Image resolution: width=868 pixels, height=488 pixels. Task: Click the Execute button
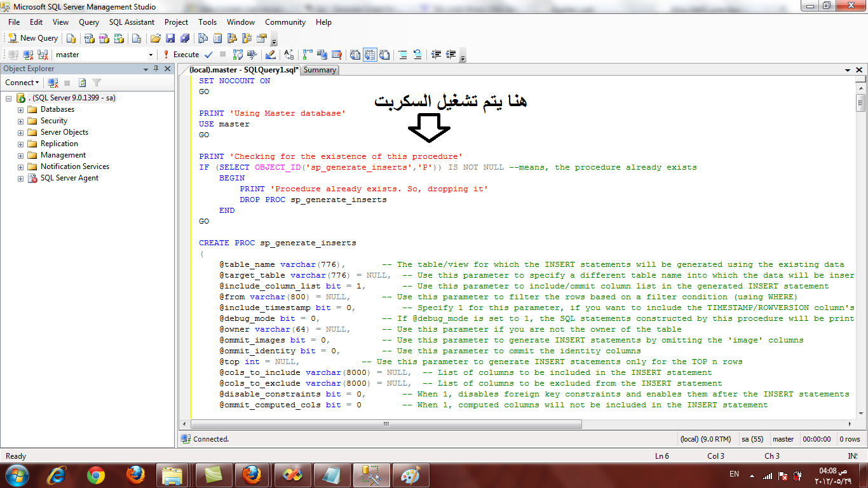[x=181, y=55]
